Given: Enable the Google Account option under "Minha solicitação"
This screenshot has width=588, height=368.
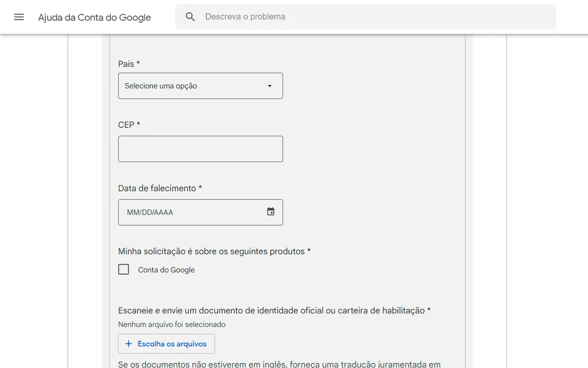Looking at the screenshot, I should click(x=123, y=269).
